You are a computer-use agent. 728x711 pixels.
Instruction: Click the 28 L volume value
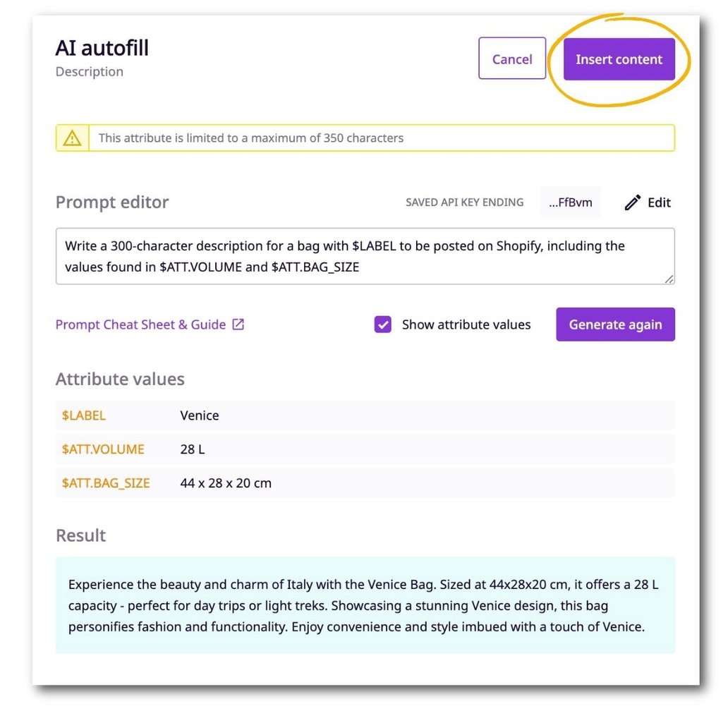click(192, 449)
